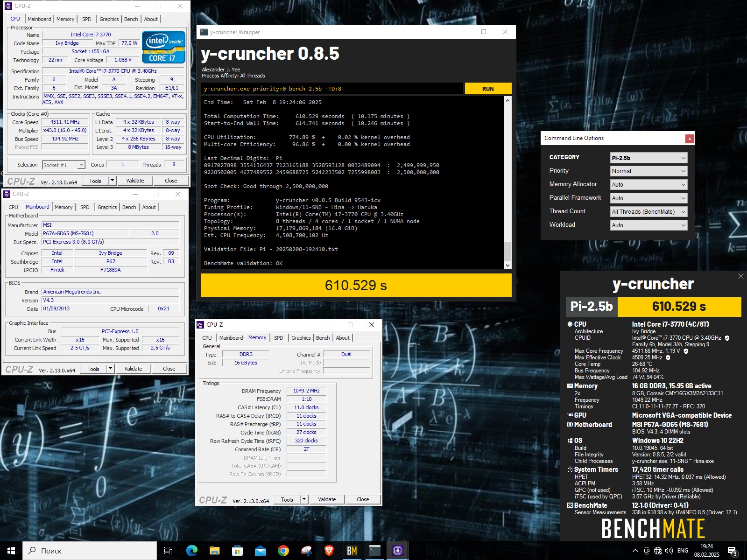Click Validate in the top CPU-Z window
The height and width of the screenshot is (560, 747).
(x=135, y=181)
